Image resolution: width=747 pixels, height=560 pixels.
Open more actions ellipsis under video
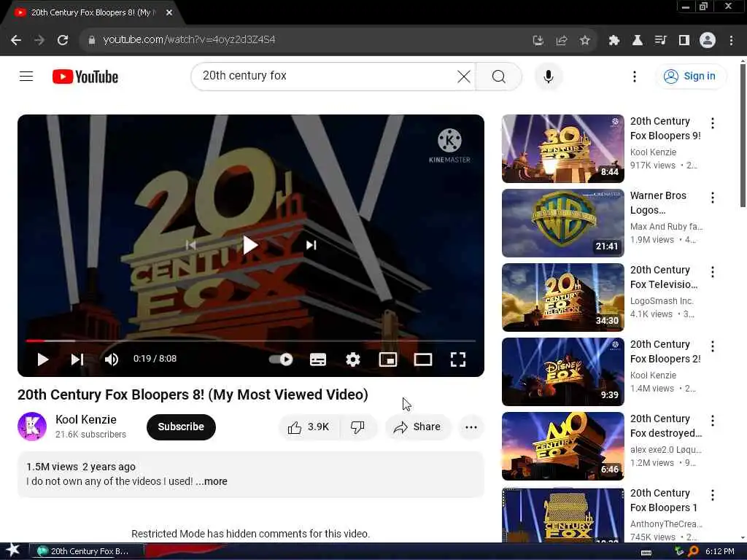[x=471, y=427]
